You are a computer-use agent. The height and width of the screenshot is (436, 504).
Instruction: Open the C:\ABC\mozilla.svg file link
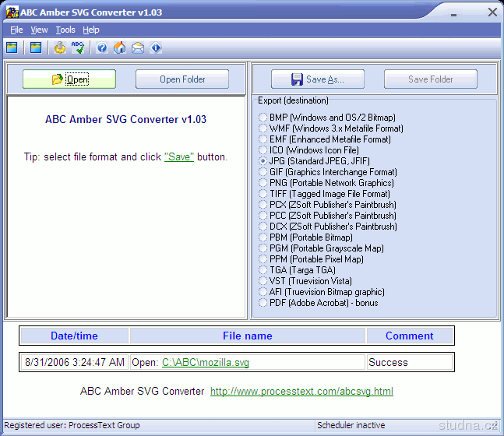pyautogui.click(x=206, y=362)
